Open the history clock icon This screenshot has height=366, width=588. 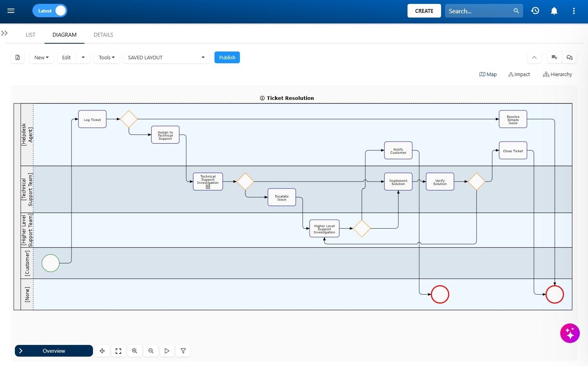535,11
